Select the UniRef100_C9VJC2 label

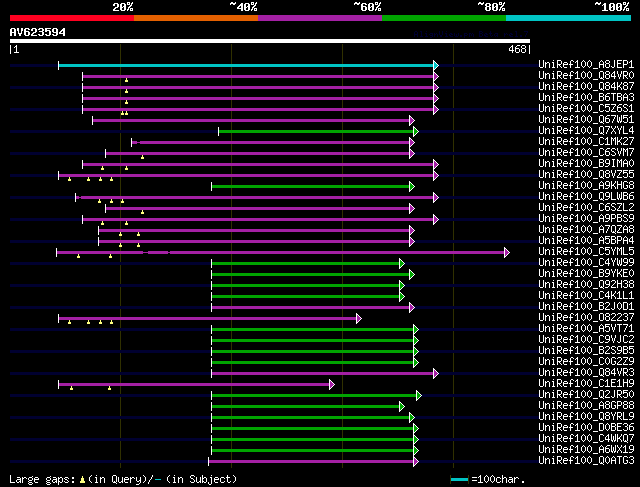tap(586, 340)
